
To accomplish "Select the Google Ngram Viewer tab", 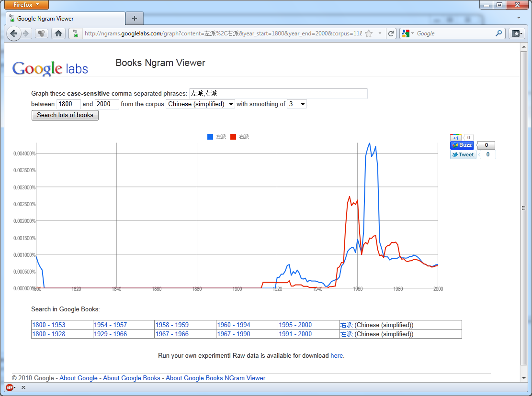I will tap(66, 19).
